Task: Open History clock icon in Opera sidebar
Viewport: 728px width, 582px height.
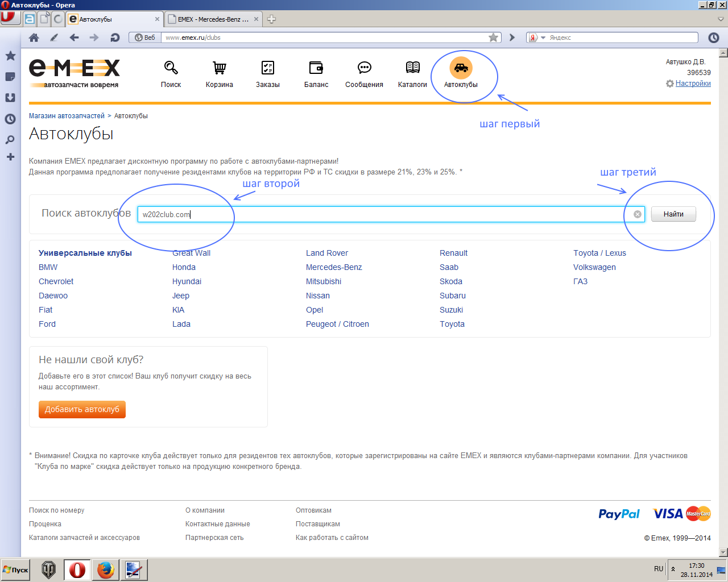Action: (x=10, y=119)
